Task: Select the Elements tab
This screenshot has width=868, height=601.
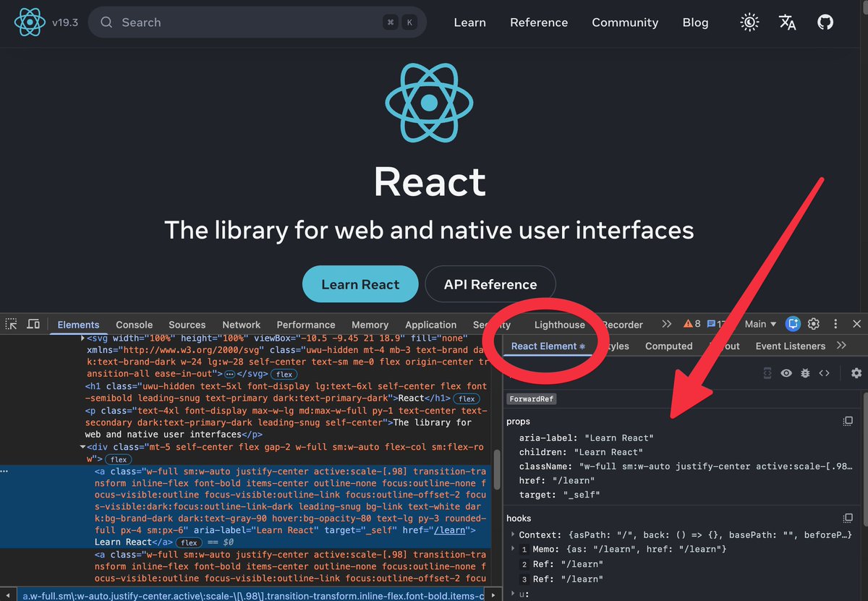Action: pyautogui.click(x=78, y=325)
